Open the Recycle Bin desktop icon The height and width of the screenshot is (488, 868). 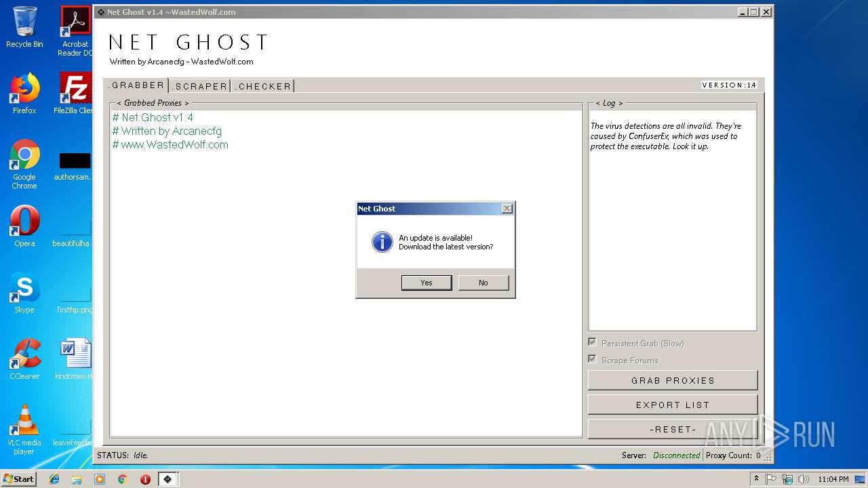(x=24, y=27)
